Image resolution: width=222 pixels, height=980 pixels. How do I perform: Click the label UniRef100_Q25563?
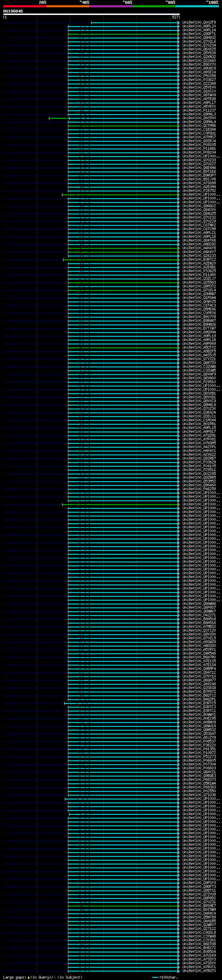(199, 282)
